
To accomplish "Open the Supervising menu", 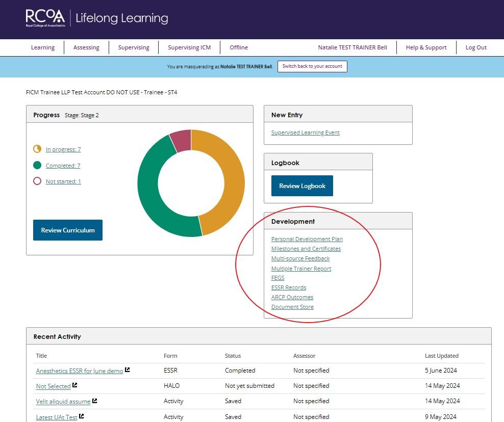I will coord(134,47).
